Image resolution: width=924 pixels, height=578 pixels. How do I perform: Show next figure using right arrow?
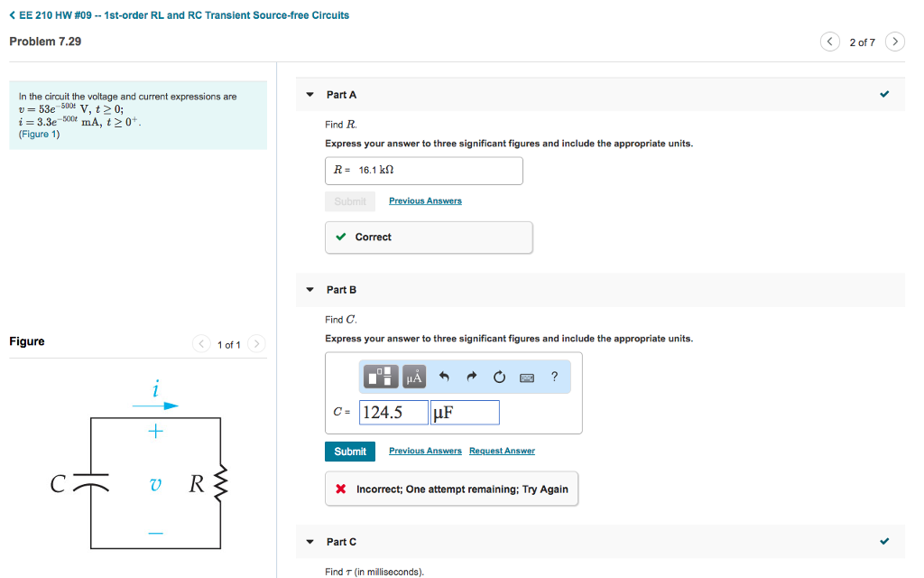257,344
